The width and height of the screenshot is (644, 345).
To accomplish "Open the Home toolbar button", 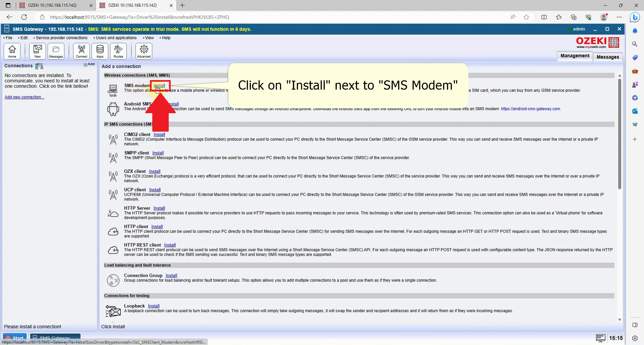I will 12,51.
